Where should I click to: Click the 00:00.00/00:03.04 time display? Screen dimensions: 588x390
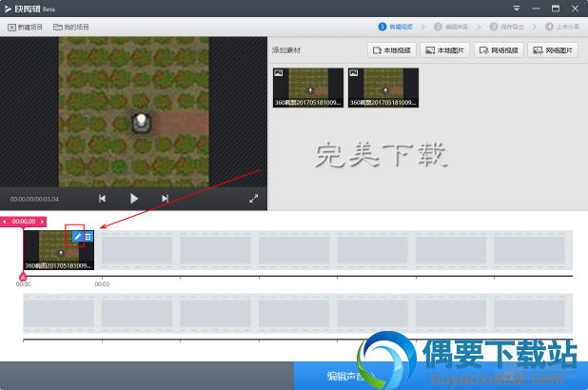[34, 199]
